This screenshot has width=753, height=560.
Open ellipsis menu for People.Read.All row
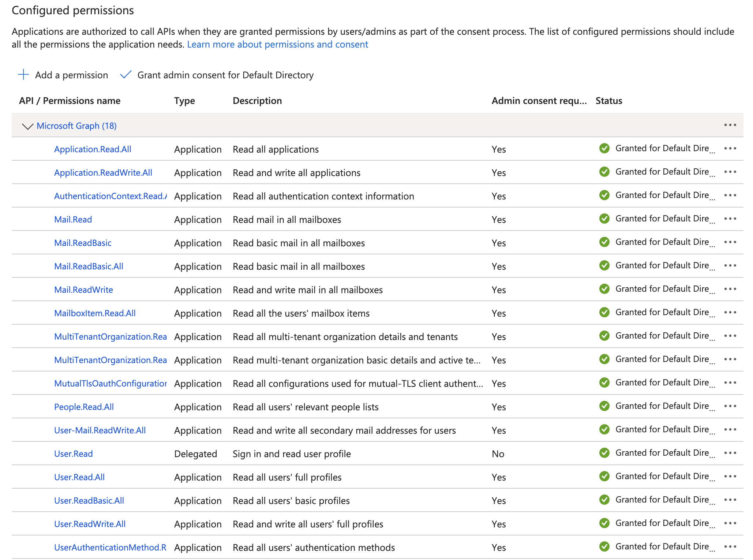point(730,406)
